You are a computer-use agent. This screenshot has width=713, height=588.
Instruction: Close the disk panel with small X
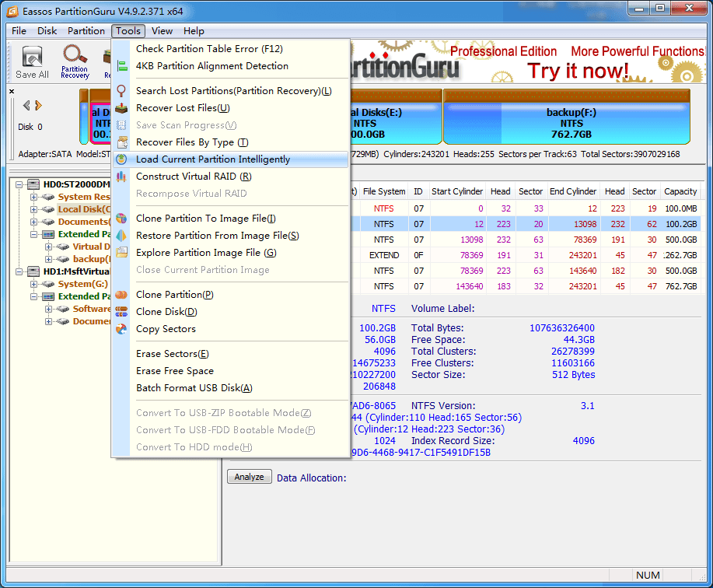coord(12,92)
